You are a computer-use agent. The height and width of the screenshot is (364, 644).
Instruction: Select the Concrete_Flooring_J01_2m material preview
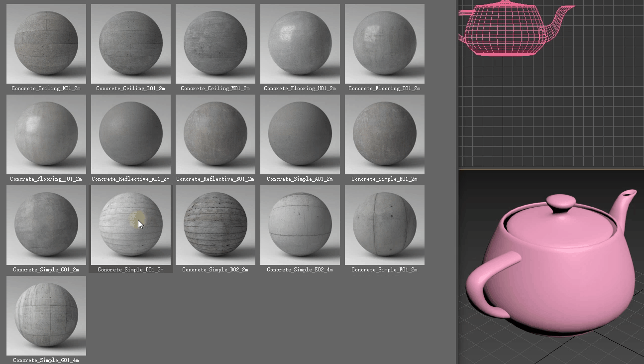46,134
